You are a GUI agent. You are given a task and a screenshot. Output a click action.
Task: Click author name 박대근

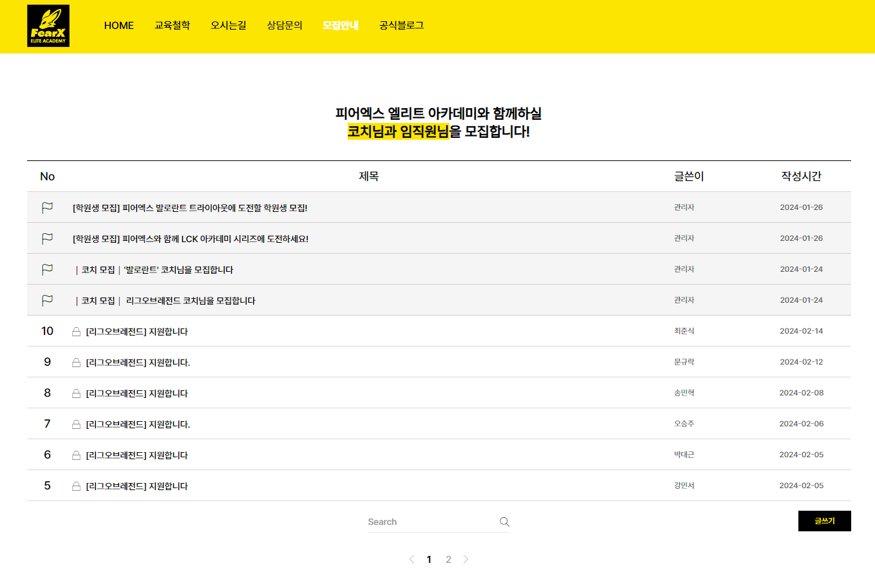point(684,455)
